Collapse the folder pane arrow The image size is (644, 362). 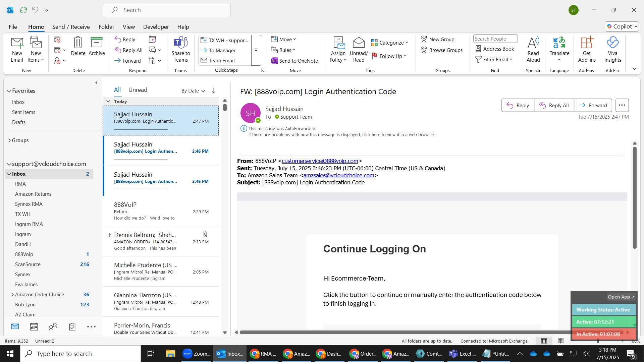coord(96,82)
